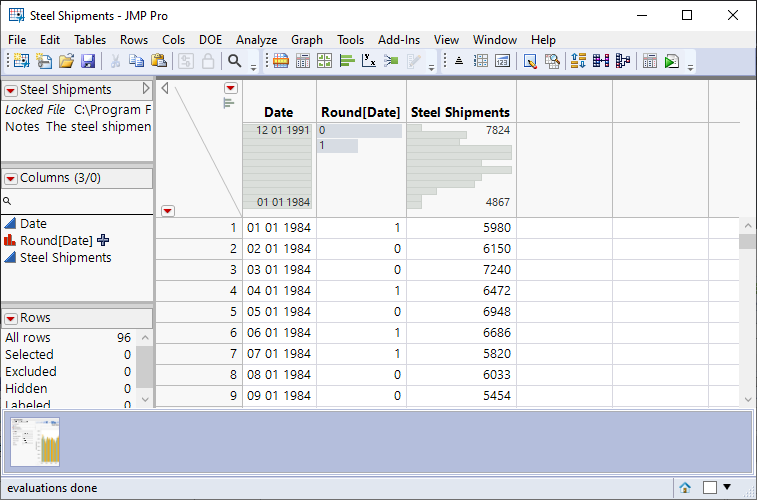Image resolution: width=757 pixels, height=500 pixels.
Task: Click the blue table tree icon
Action: tap(623, 61)
